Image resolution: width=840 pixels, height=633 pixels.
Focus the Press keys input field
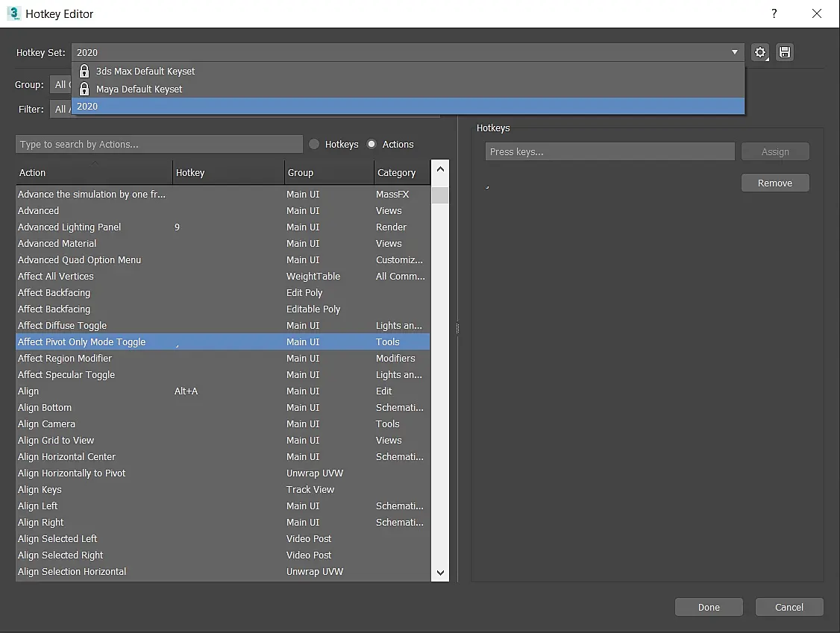pyautogui.click(x=609, y=151)
